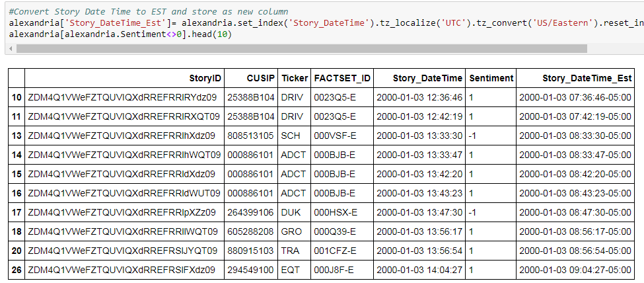Select row index 20
644x283 pixels.
17,251
